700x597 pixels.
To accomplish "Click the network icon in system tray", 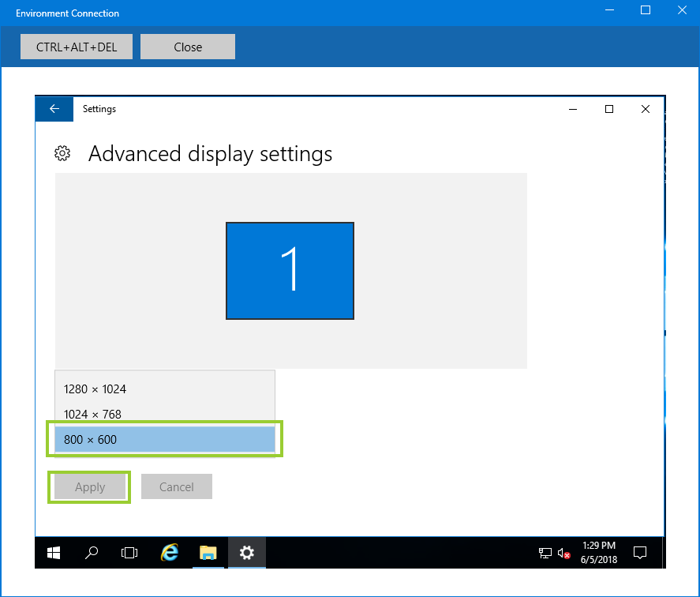I will [x=545, y=553].
